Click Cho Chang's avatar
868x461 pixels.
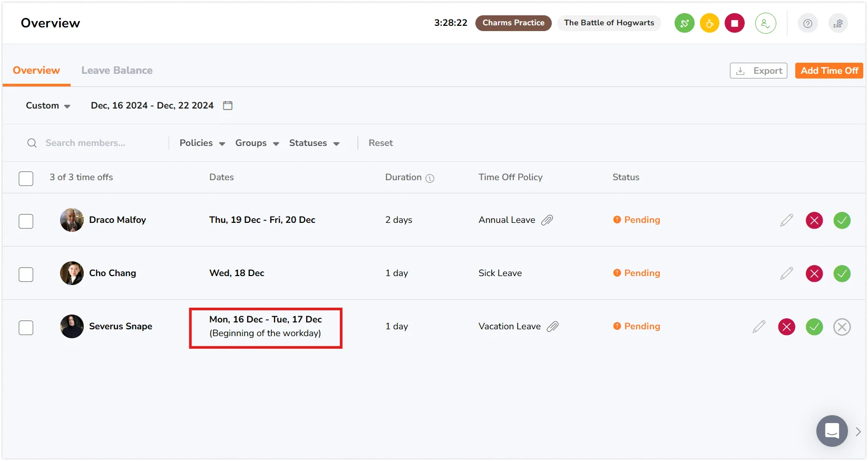[x=72, y=273]
